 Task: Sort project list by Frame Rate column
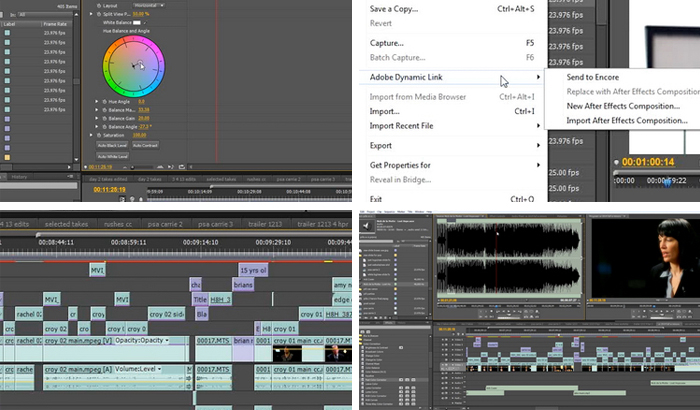click(x=55, y=24)
